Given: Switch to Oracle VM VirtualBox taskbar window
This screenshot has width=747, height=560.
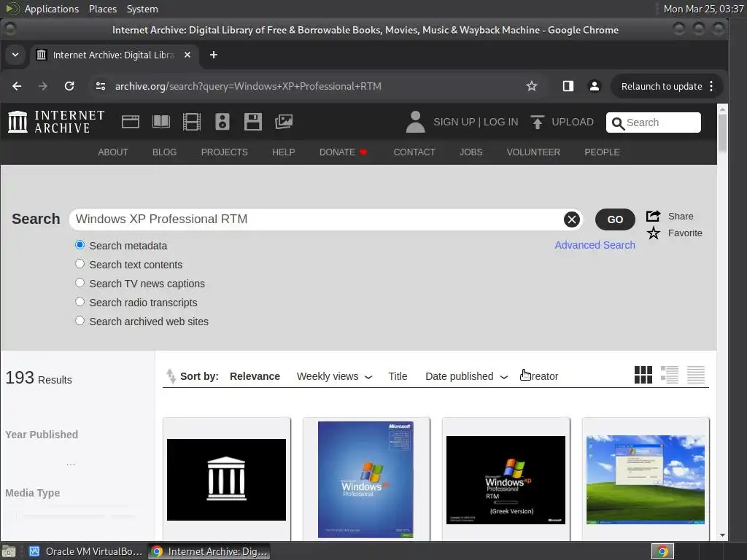Looking at the screenshot, I should coord(86,551).
